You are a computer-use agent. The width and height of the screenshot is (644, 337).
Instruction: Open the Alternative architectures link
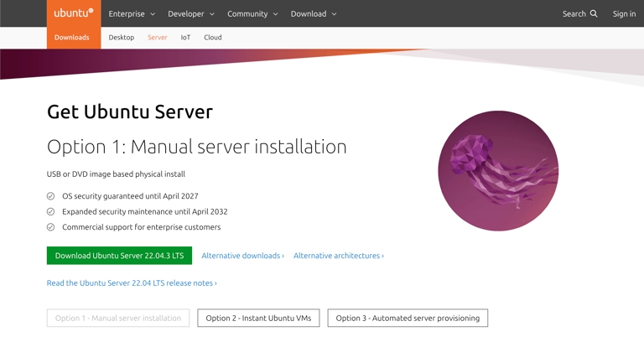coord(338,256)
